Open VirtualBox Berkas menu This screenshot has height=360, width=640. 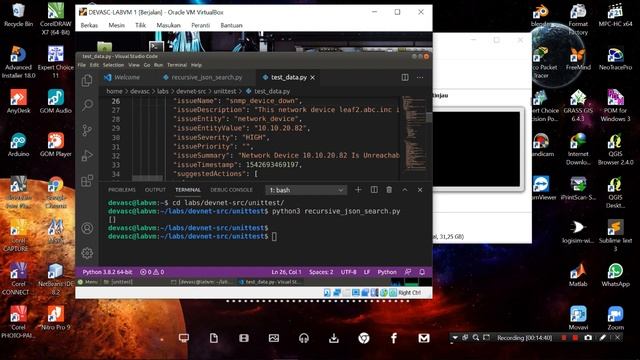click(x=89, y=25)
